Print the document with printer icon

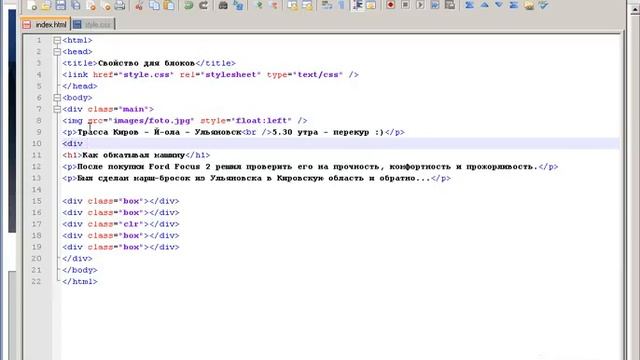tap(120, 5)
